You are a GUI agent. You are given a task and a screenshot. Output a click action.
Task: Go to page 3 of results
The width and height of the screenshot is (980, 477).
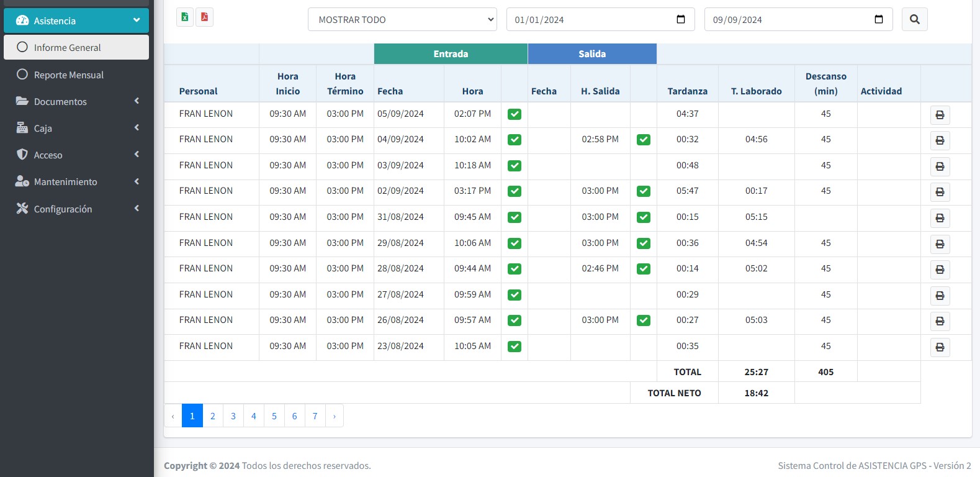coord(233,416)
